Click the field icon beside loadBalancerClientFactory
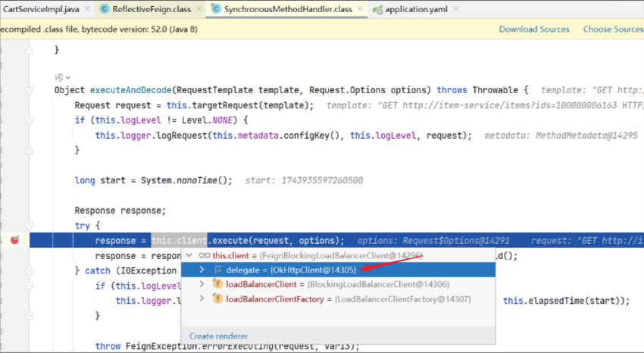Image resolution: width=644 pixels, height=353 pixels. (x=217, y=298)
